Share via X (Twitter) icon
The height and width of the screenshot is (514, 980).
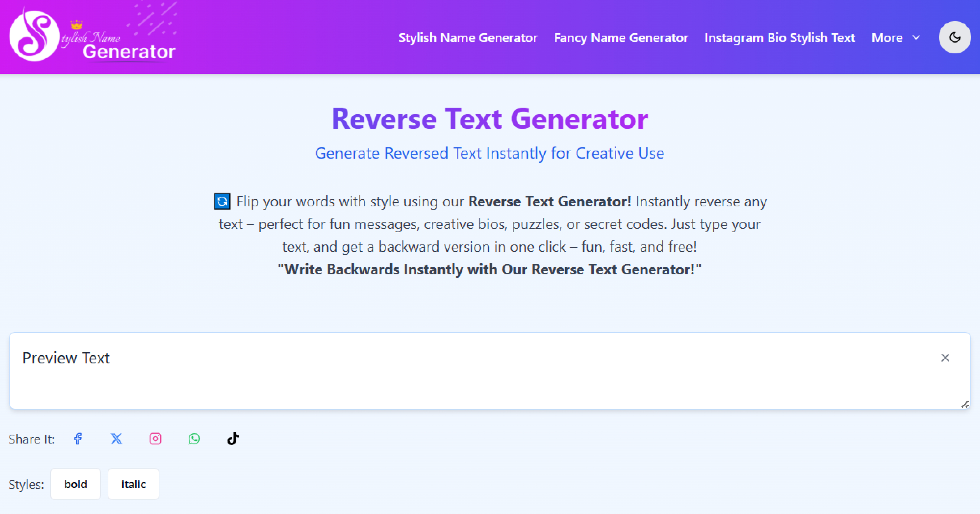tap(116, 439)
